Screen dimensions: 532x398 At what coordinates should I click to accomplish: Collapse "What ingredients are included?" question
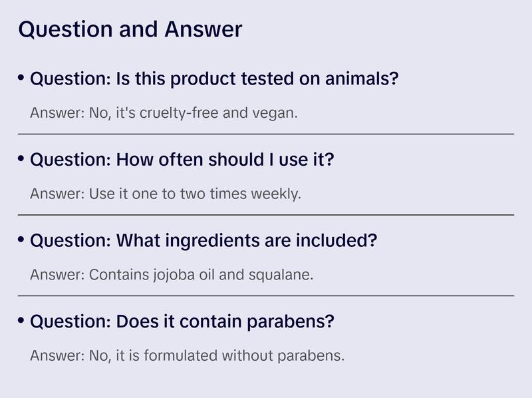click(x=203, y=241)
